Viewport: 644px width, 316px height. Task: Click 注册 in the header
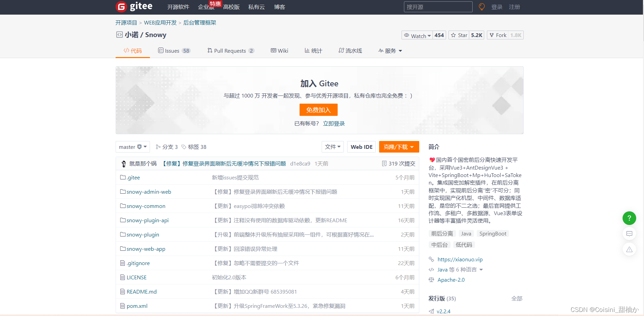[x=514, y=7]
